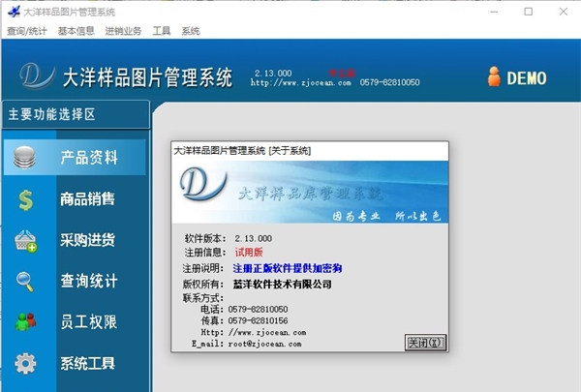Click the 注册正版软件提供加密狗 blue text
This screenshot has width=581, height=392.
[288, 268]
